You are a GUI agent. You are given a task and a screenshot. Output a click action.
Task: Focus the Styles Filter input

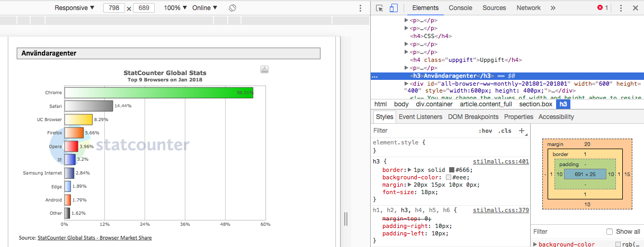coord(423,131)
